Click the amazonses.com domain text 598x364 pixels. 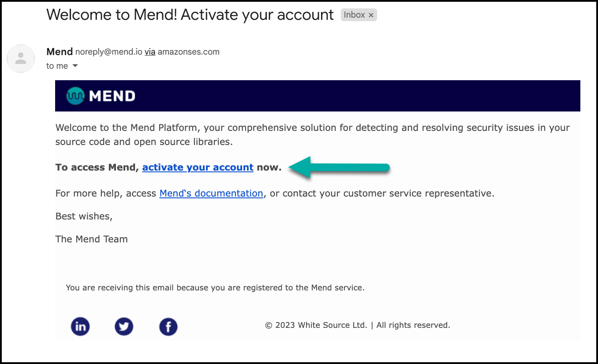(189, 52)
